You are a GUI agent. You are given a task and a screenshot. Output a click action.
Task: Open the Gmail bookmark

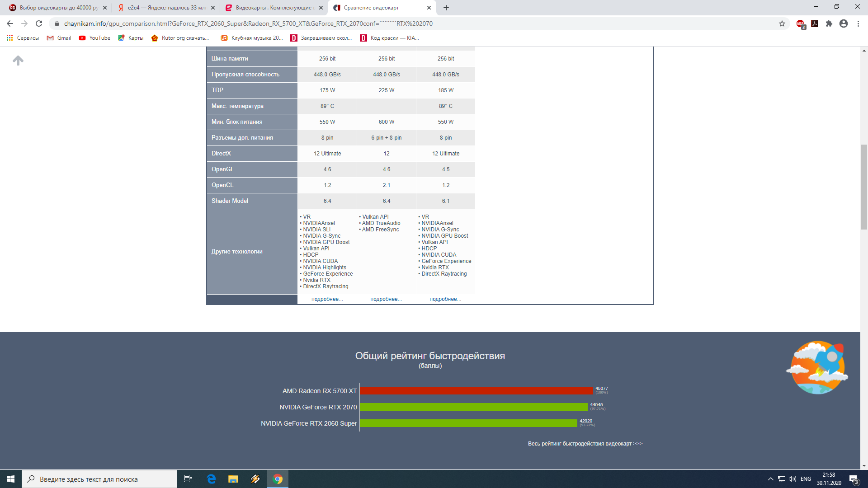[x=59, y=38]
